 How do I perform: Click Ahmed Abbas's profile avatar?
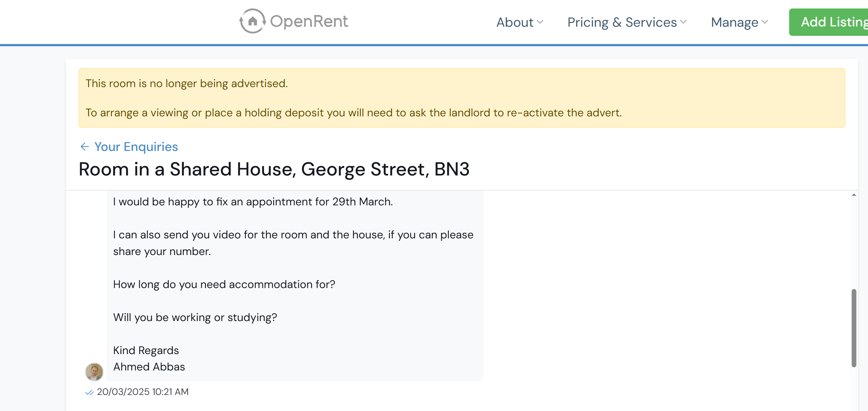(x=94, y=372)
